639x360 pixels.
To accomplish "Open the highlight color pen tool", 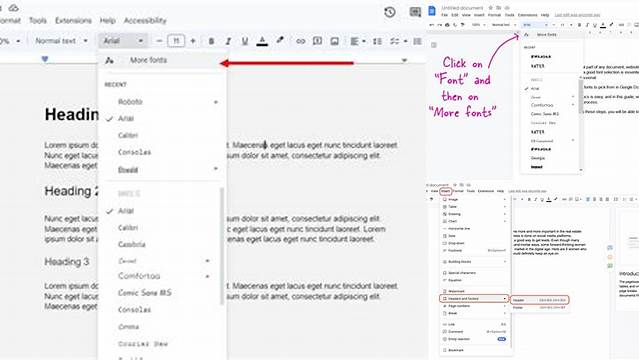I will 280,40.
